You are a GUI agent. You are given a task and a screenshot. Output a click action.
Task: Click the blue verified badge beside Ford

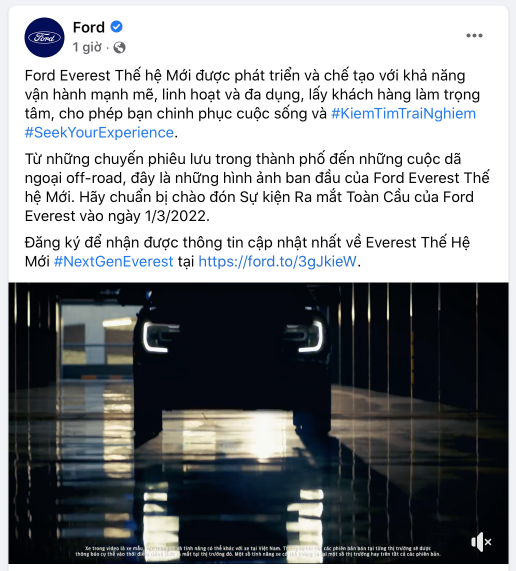click(x=117, y=27)
